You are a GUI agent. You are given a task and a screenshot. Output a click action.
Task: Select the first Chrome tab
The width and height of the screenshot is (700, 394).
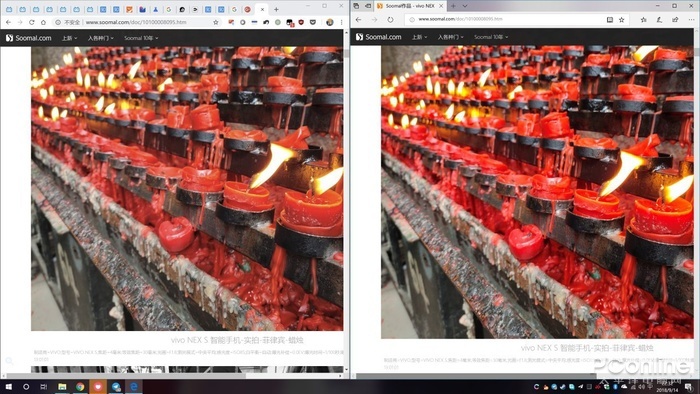tap(9, 9)
